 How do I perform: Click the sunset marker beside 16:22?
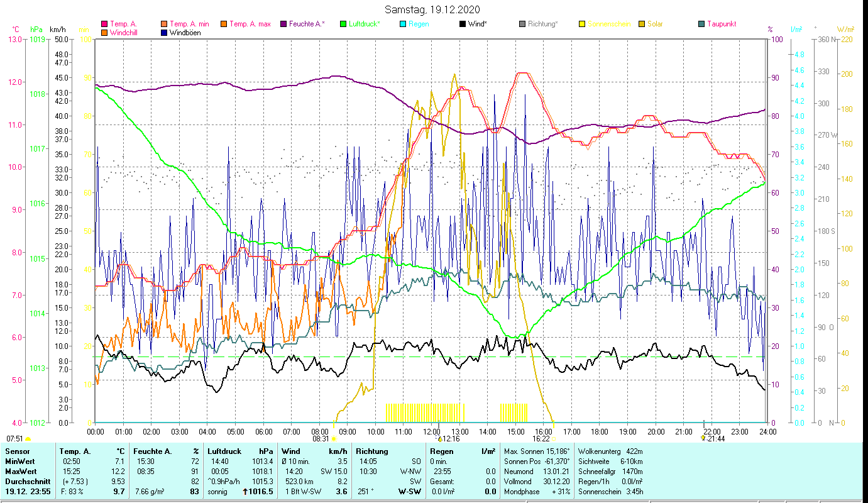click(x=553, y=439)
